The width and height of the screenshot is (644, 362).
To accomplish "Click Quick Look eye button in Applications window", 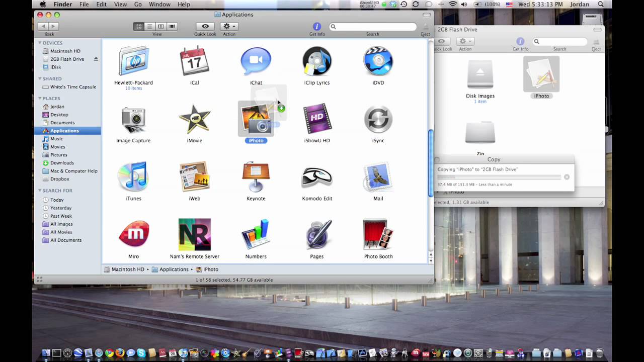I will (x=205, y=26).
